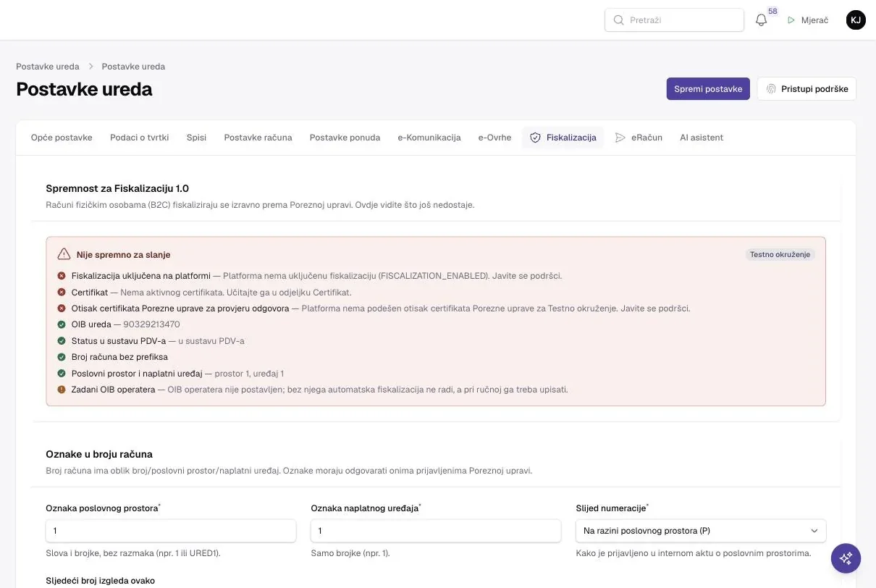This screenshot has height=588, width=876.
Task: Focus the Pretraži search field
Action: (x=674, y=20)
